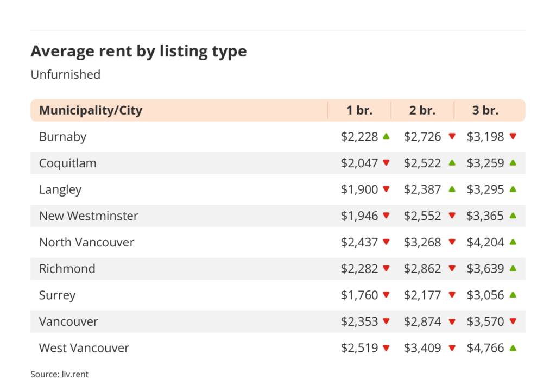Click the red arrow beside Coquitlam $2,047

[x=386, y=163]
